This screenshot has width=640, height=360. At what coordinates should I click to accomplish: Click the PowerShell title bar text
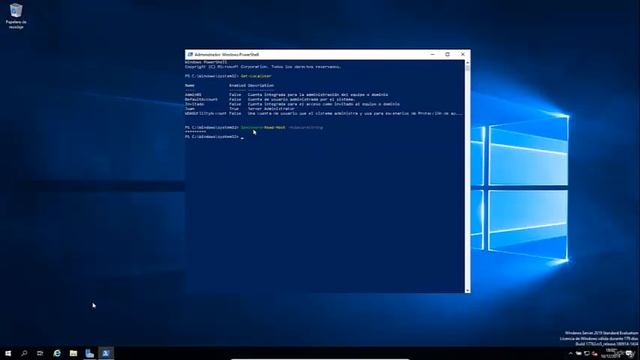[227, 54]
